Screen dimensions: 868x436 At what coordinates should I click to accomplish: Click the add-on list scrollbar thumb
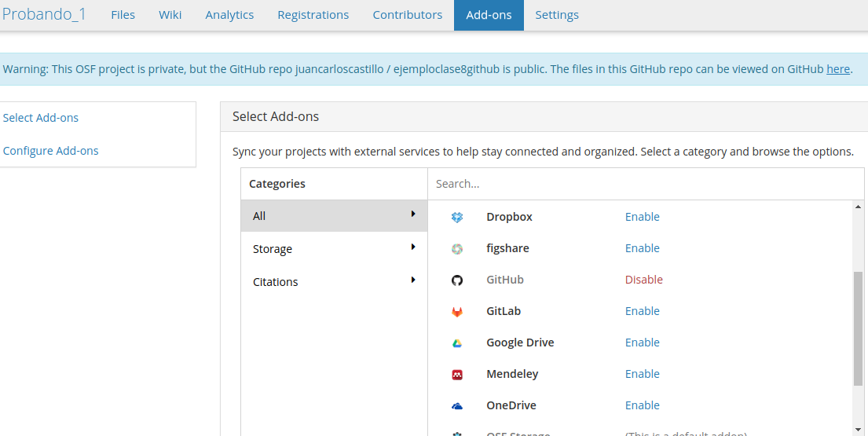click(858, 328)
